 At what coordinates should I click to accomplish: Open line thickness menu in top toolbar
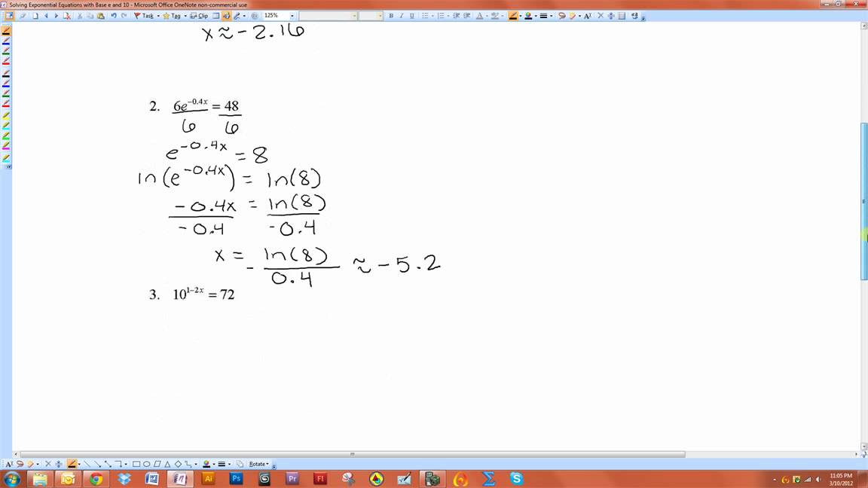tap(543, 16)
